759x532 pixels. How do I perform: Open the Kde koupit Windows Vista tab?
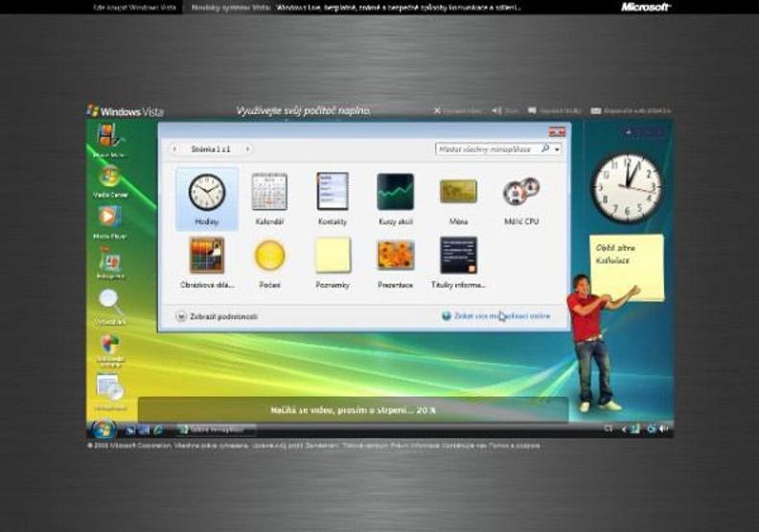pos(134,8)
